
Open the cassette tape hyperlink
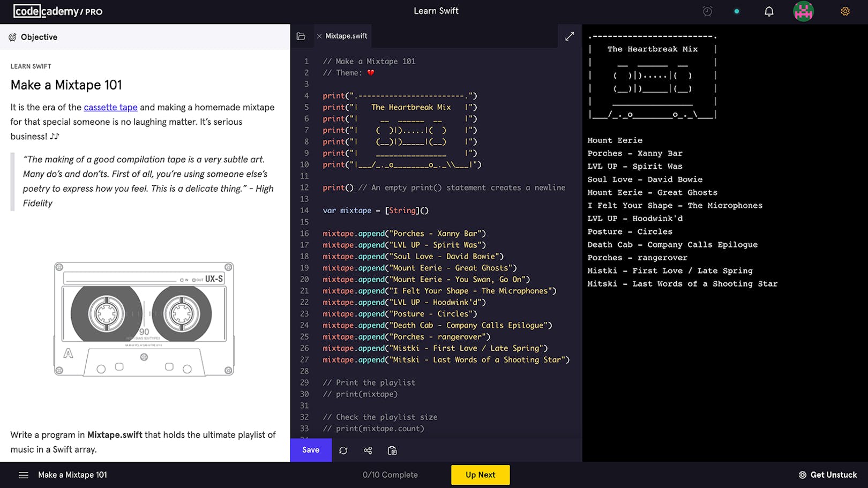tap(110, 107)
